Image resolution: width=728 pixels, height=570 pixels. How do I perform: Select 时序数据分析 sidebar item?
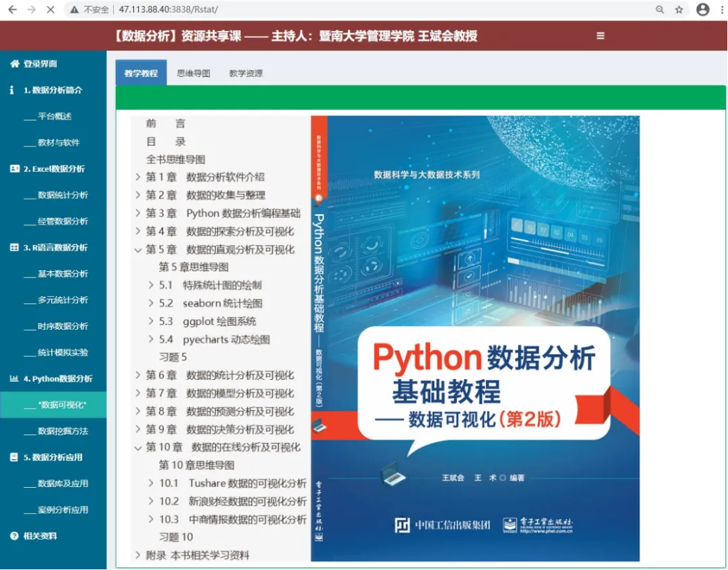[53, 326]
